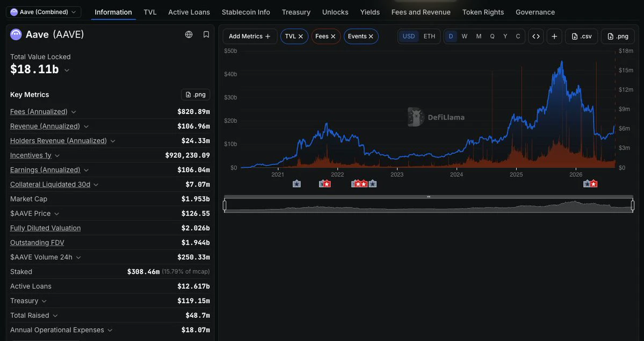The width and height of the screenshot is (644, 341).
Task: Expand the Total Value Locked breakdown chevron
Action: [67, 70]
